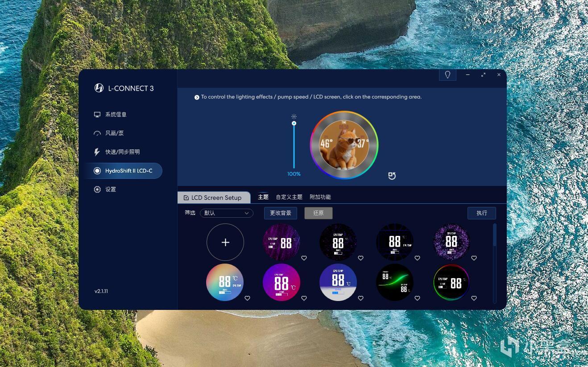
Task: Toggle the heart on the green wave theme
Action: click(x=417, y=298)
